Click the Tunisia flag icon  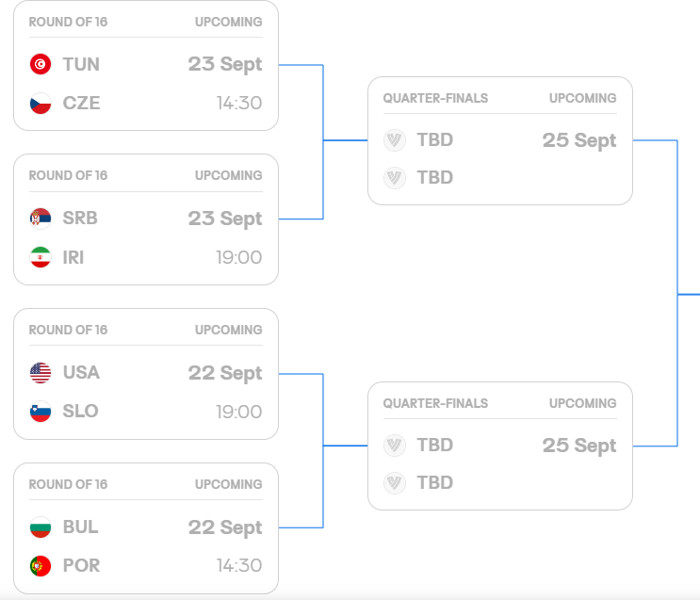pos(41,64)
